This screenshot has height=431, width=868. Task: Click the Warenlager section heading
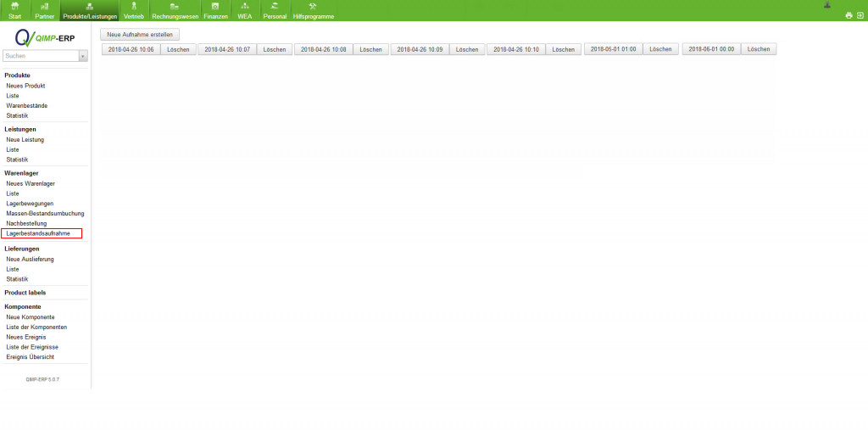[x=21, y=173]
